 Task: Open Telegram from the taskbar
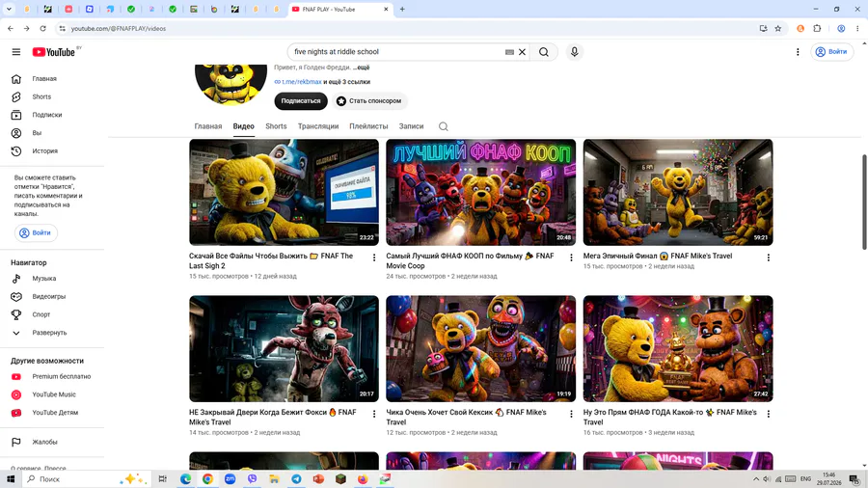(296, 479)
